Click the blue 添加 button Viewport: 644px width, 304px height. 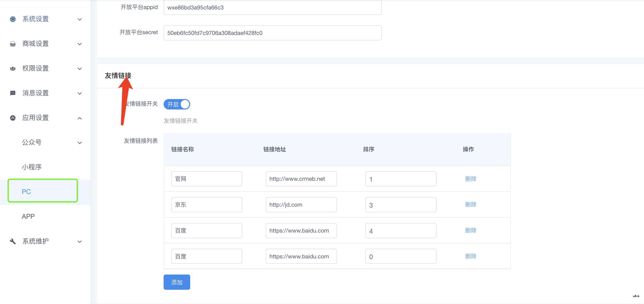tap(177, 282)
